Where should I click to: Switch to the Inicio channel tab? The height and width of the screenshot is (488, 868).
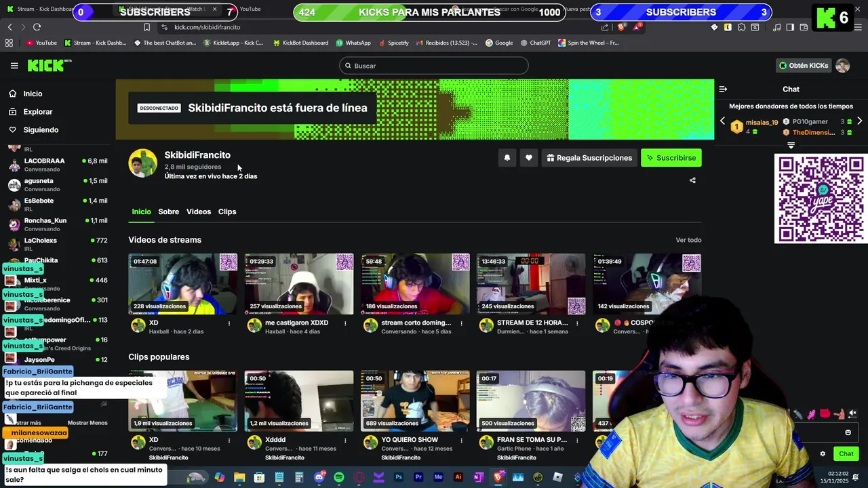141,211
